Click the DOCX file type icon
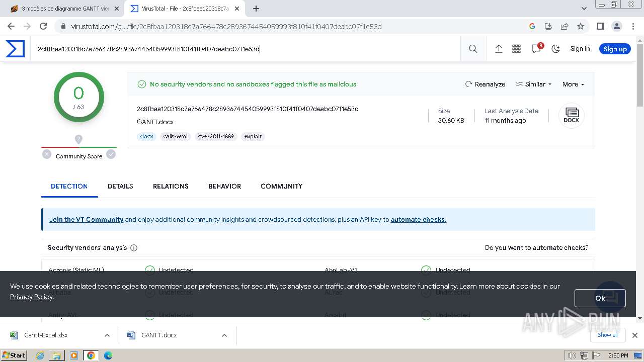This screenshot has width=644, height=362. click(571, 116)
